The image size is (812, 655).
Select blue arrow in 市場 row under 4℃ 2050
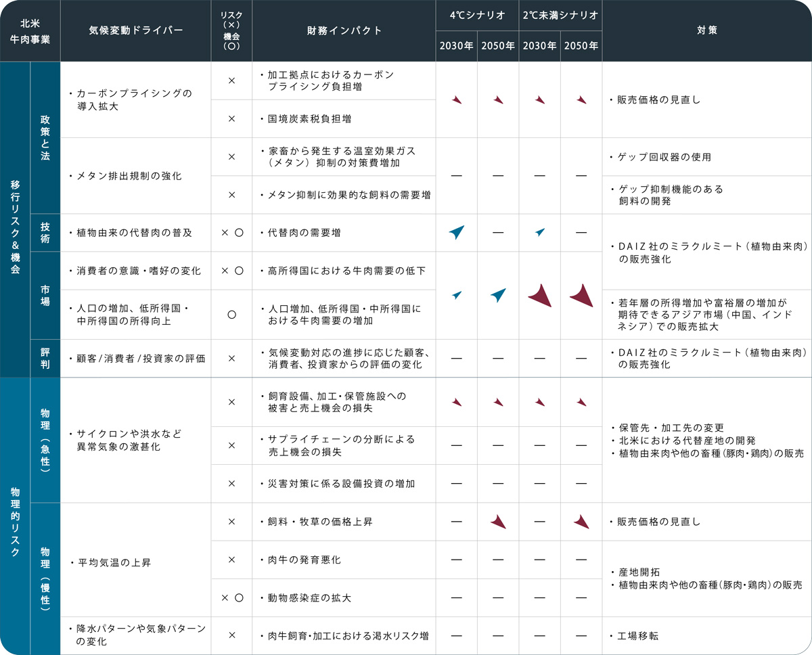(498, 295)
